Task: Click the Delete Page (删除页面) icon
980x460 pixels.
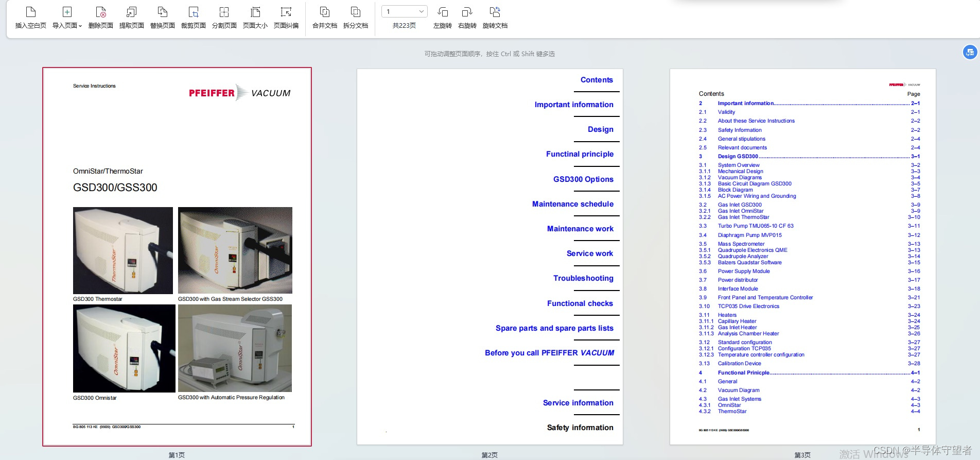Action: coord(101,12)
